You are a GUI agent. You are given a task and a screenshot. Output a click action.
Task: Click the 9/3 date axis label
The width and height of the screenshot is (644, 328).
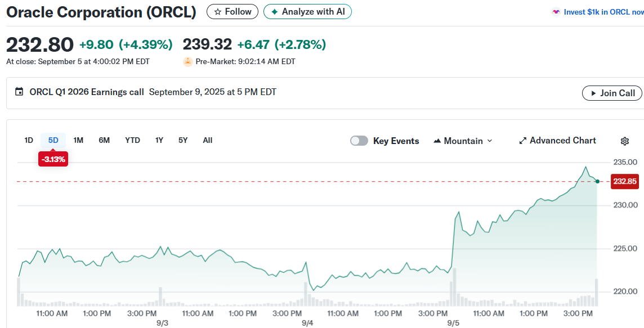(x=162, y=323)
